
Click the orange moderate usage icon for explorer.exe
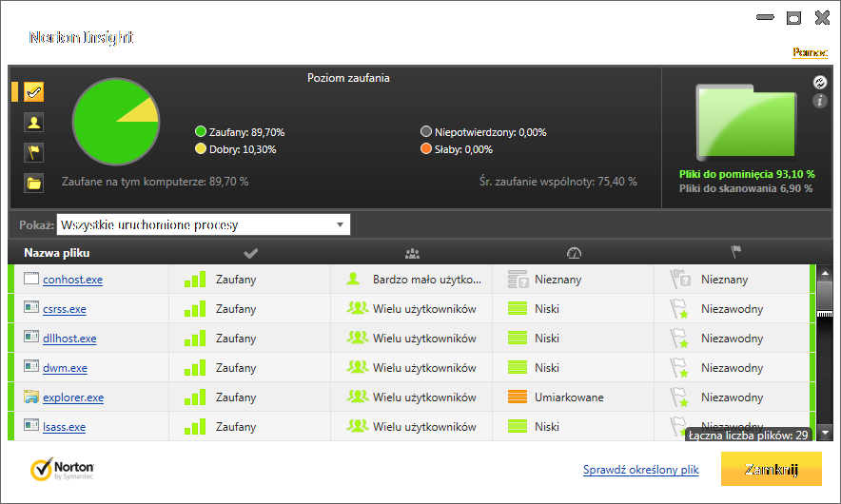[517, 397]
